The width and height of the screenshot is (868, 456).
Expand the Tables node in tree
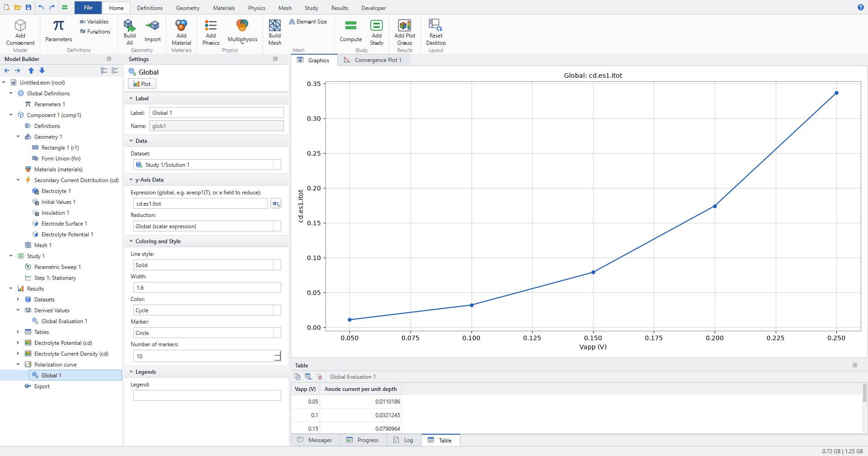point(18,332)
